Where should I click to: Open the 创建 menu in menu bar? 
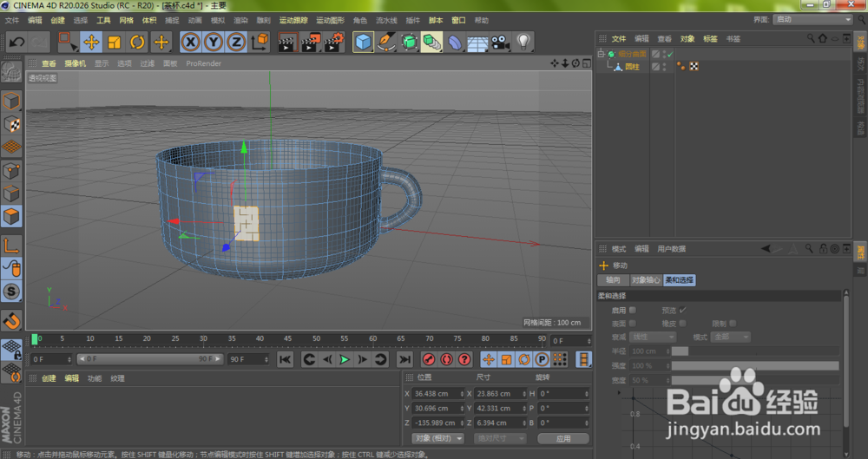click(x=57, y=20)
